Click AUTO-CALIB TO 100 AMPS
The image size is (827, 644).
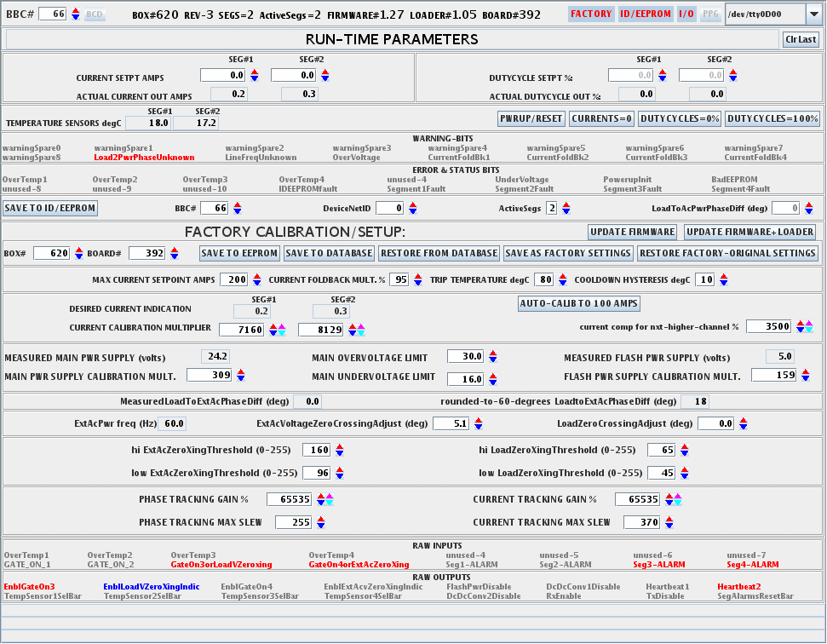[x=579, y=304]
